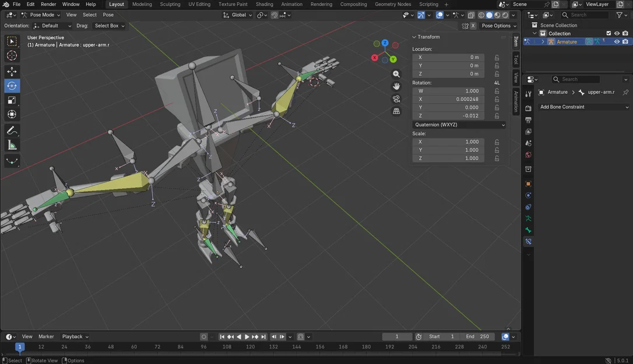Toggle lock for Rotation W

(x=497, y=91)
